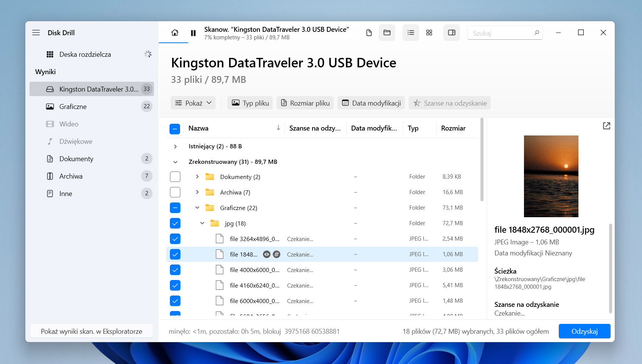Image resolution: width=642 pixels, height=364 pixels.
Task: Expand the Archiwa (7) folder
Action: coord(197,192)
